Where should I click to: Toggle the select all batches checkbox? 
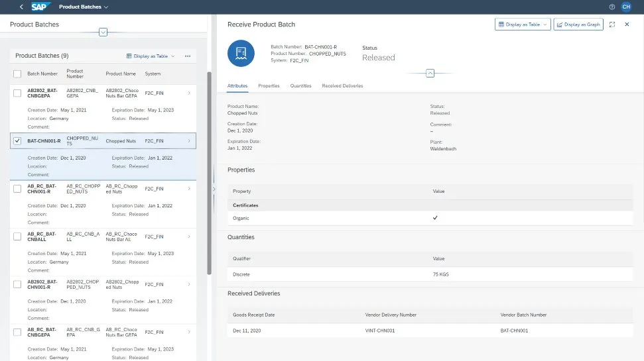point(17,74)
